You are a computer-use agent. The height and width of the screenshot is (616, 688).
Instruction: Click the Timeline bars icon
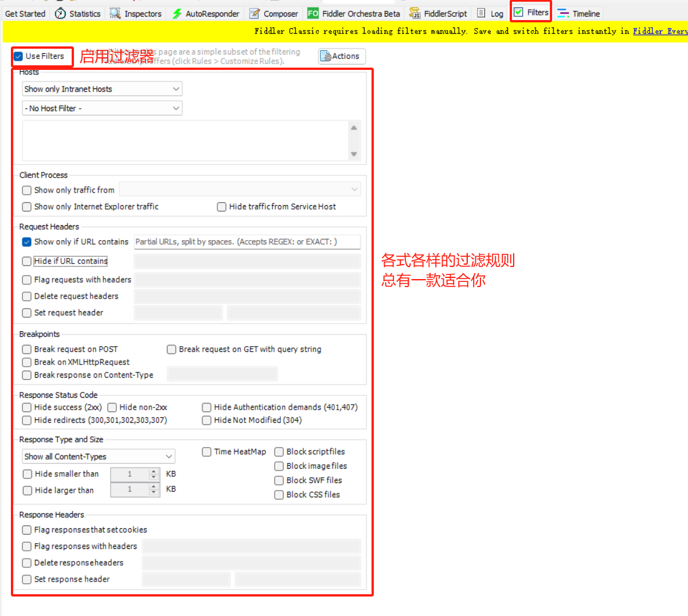pyautogui.click(x=563, y=13)
